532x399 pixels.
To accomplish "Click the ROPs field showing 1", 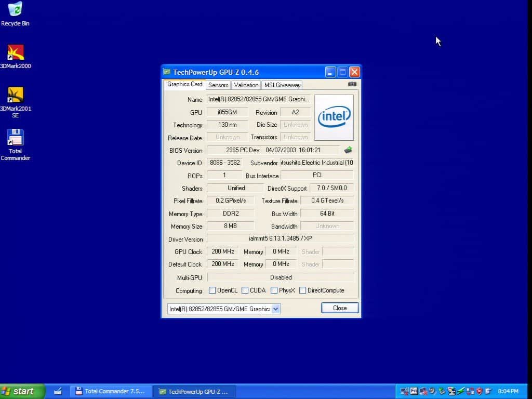I will (225, 175).
